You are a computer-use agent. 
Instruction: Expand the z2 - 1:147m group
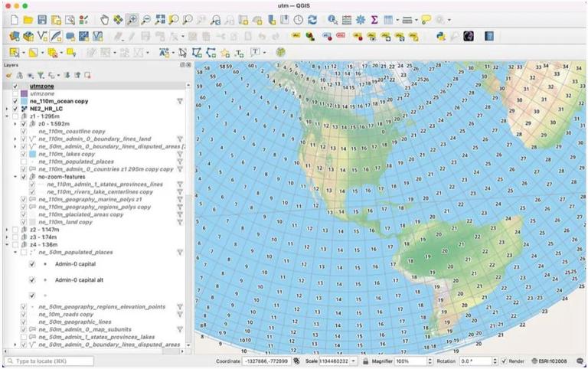point(7,230)
